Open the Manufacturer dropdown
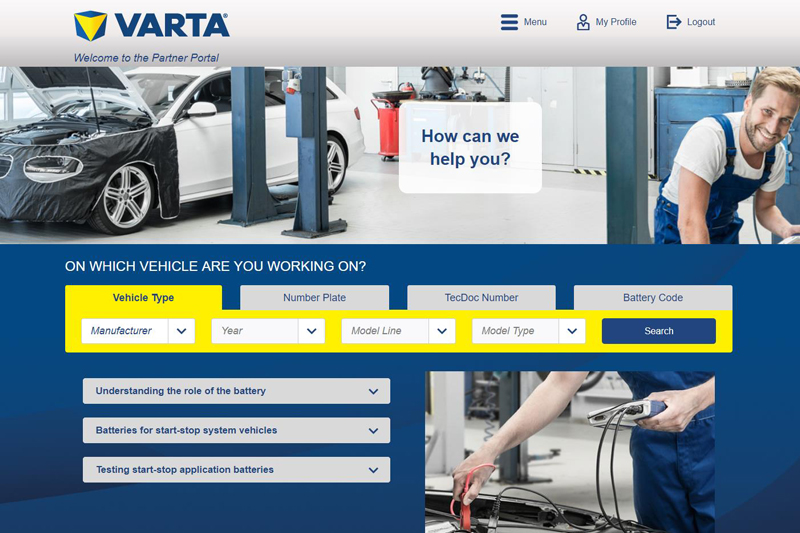Viewport: 800px width, 533px height. [x=138, y=331]
